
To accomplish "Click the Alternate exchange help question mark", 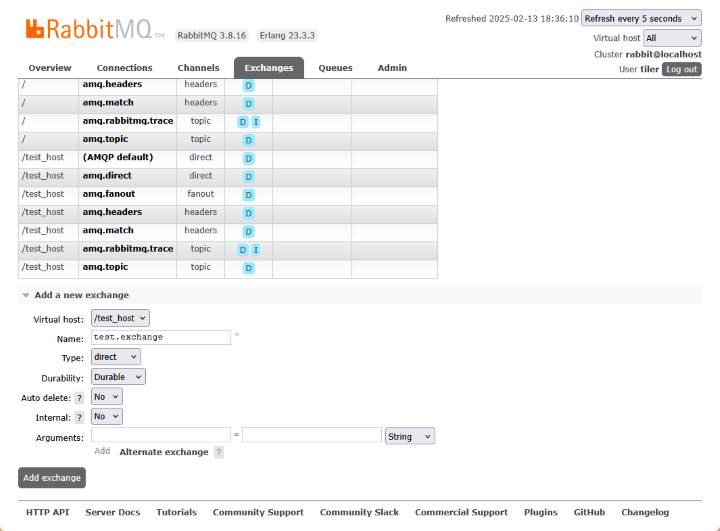I will (219, 452).
